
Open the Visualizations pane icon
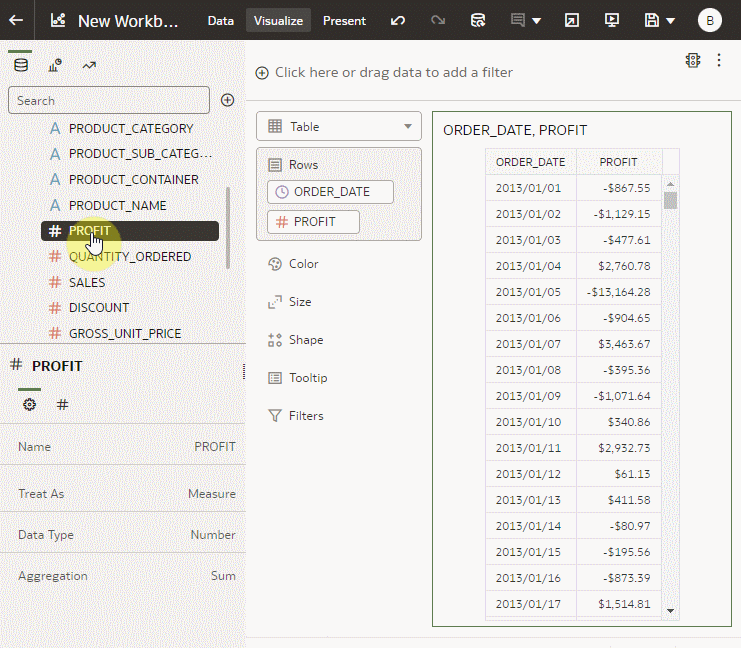(x=55, y=66)
